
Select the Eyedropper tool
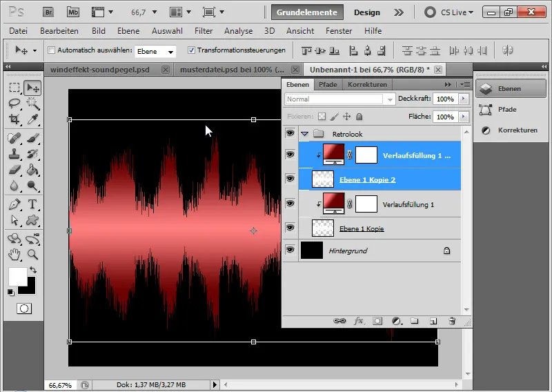(x=32, y=119)
